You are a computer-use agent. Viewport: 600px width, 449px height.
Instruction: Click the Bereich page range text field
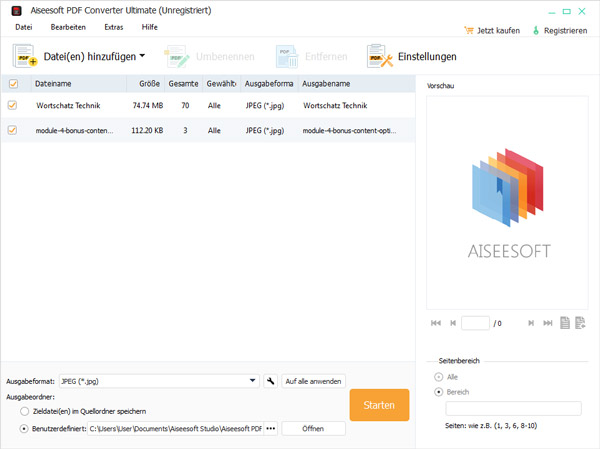513,408
